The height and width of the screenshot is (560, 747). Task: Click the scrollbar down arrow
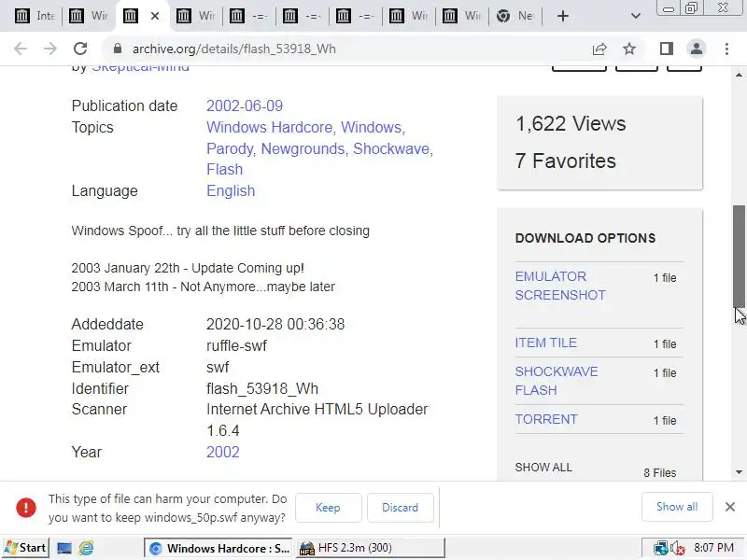pyautogui.click(x=739, y=472)
